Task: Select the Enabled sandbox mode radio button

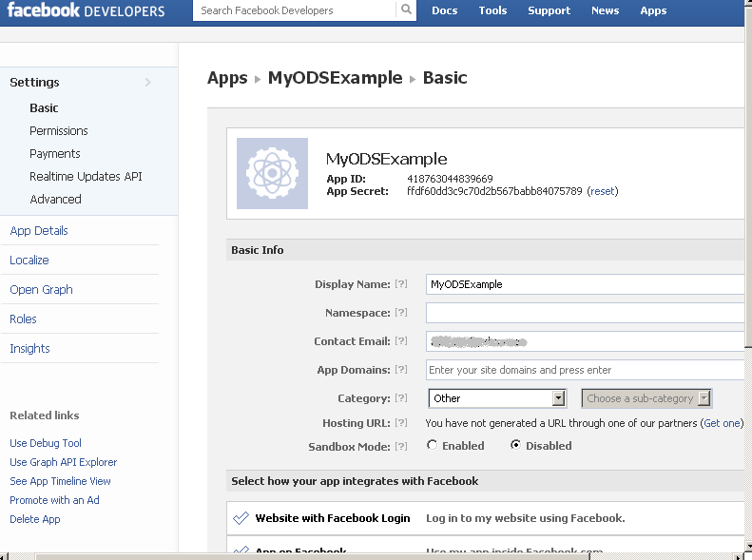Action: point(433,445)
